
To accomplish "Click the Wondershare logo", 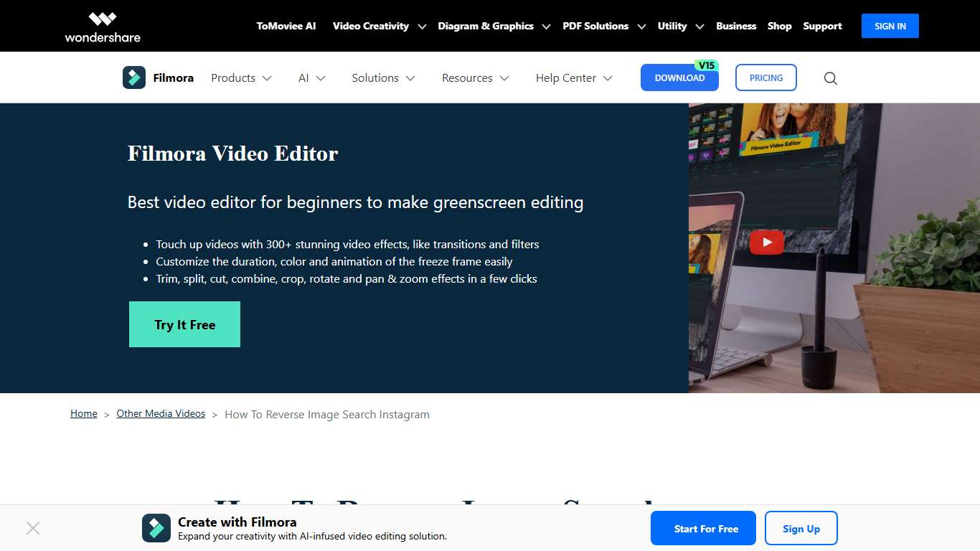I will pos(102,26).
